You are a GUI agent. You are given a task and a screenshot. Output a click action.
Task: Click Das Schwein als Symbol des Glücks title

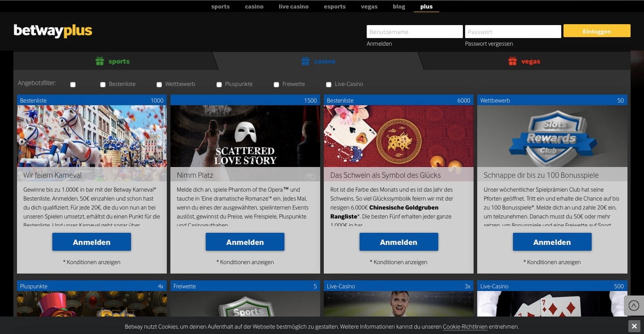[386, 175]
